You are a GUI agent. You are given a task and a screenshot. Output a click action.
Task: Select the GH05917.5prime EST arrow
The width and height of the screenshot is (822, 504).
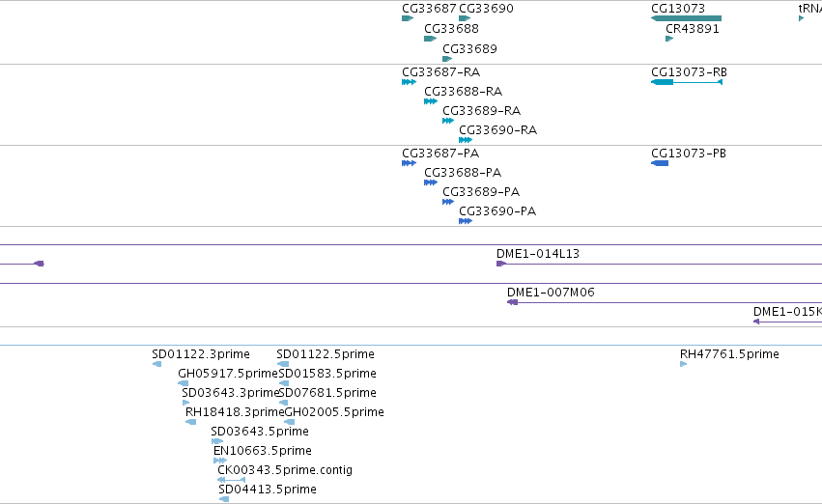[x=183, y=384]
